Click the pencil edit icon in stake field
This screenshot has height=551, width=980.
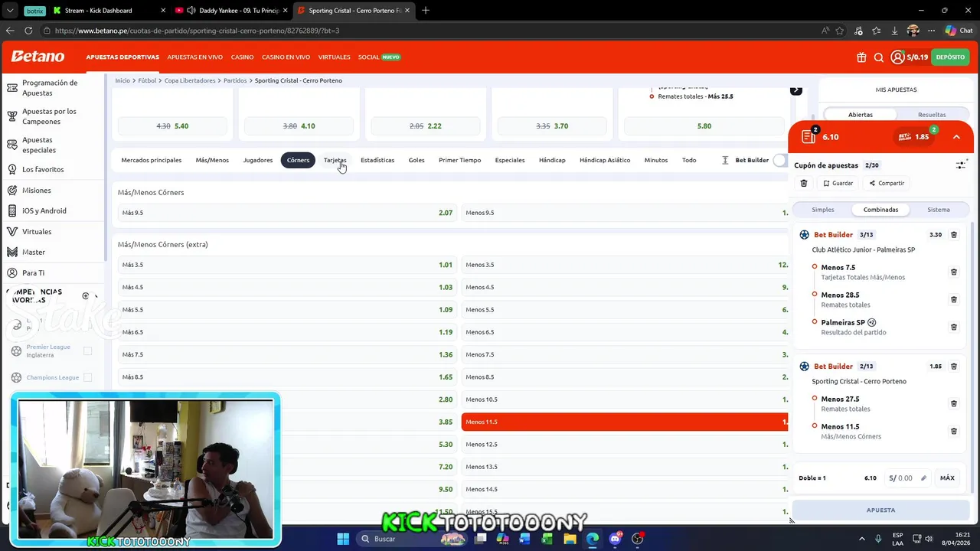click(923, 478)
